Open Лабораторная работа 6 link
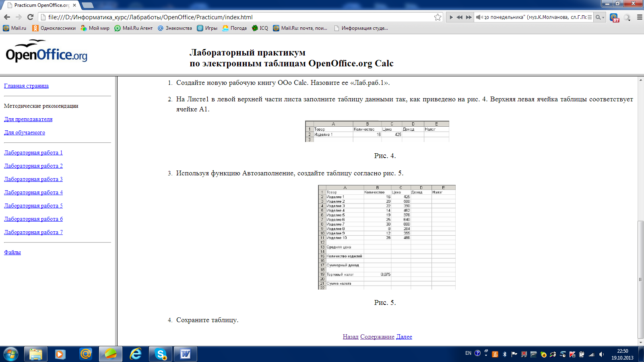The image size is (644, 362). coord(33,219)
